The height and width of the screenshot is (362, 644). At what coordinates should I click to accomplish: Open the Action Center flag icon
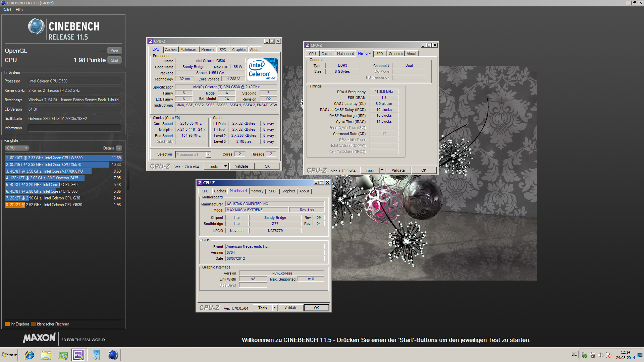(x=609, y=355)
